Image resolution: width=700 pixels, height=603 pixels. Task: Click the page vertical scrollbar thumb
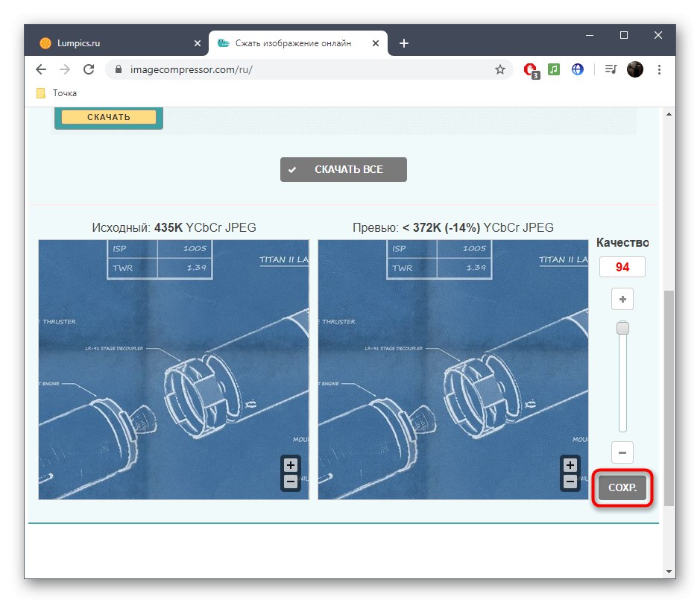point(669,398)
